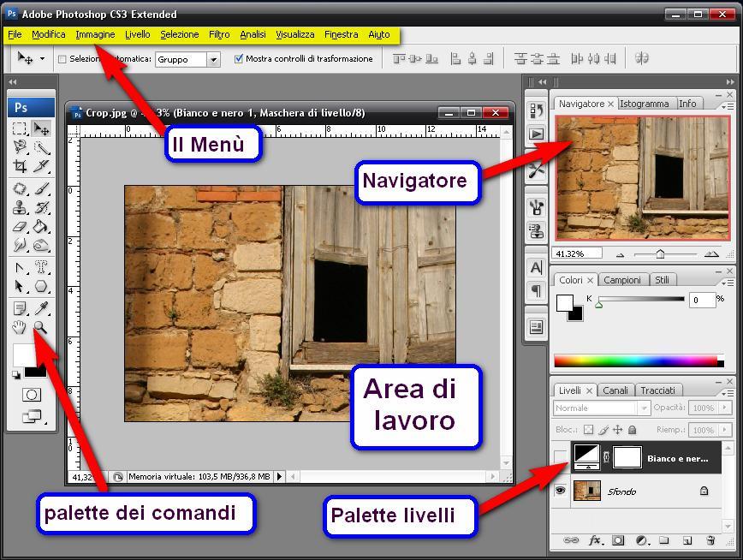Viewport: 743px width, 560px height.
Task: Select the Rectangular Marquee tool
Action: tap(21, 128)
